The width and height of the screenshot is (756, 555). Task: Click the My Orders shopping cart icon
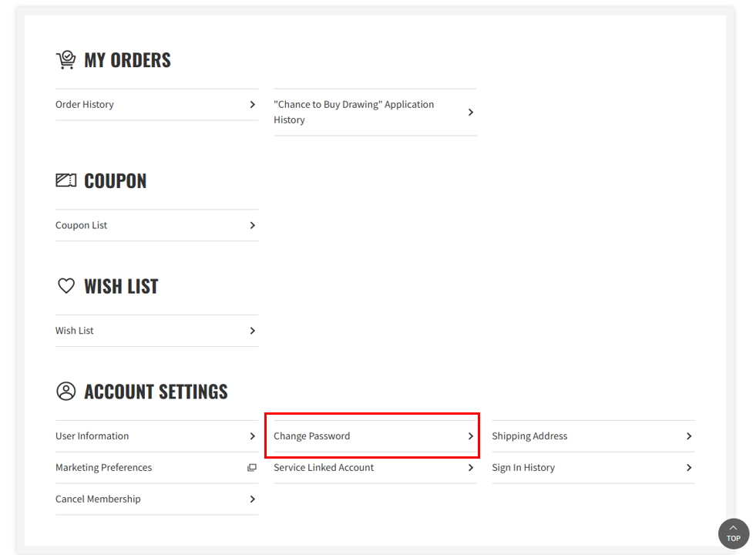click(x=66, y=60)
